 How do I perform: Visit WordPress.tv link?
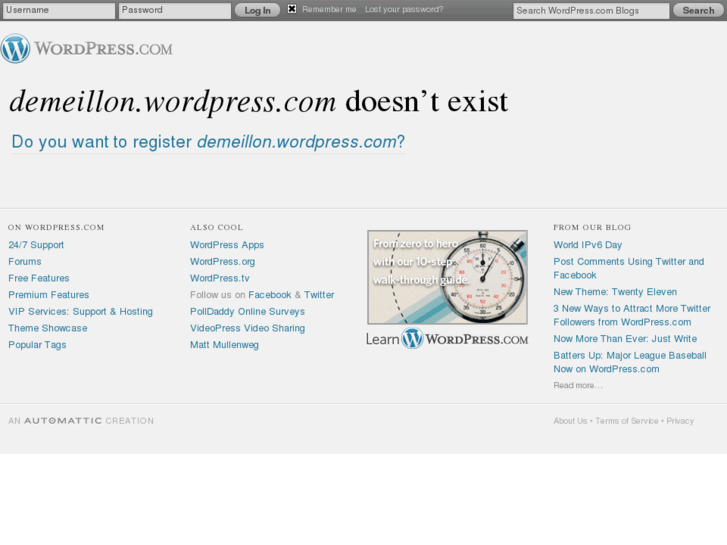coord(220,278)
